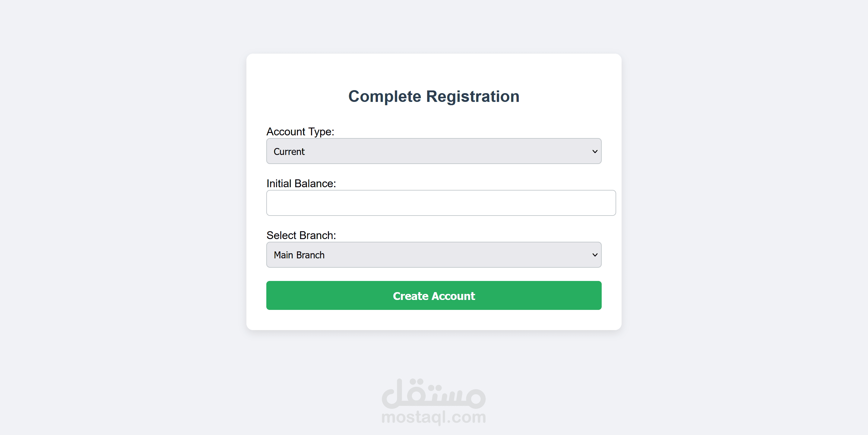The height and width of the screenshot is (435, 868).
Task: Open the Account Type dropdown
Action: (x=434, y=151)
